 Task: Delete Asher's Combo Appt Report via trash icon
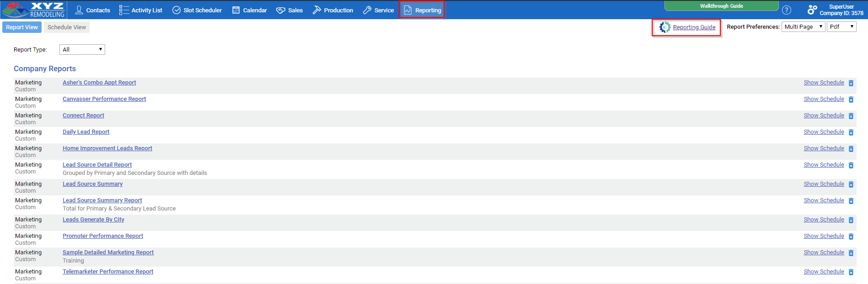tap(851, 83)
